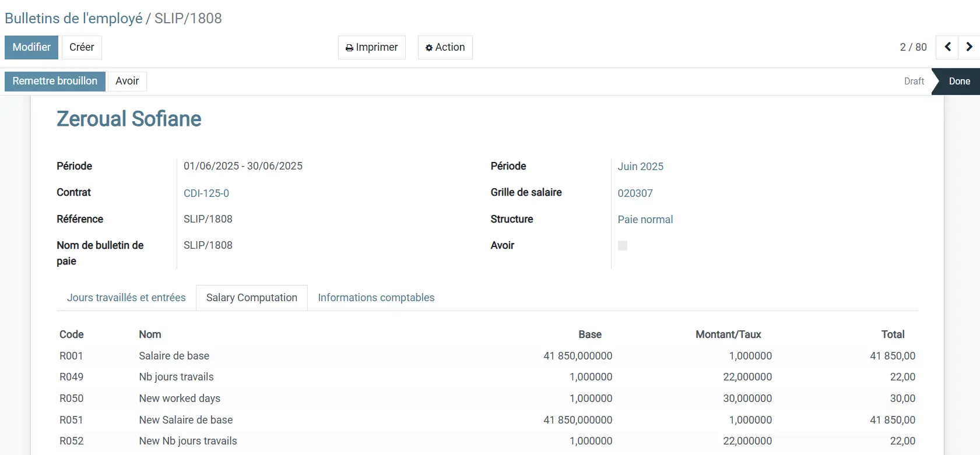Go to the next payslip record arrow

969,47
